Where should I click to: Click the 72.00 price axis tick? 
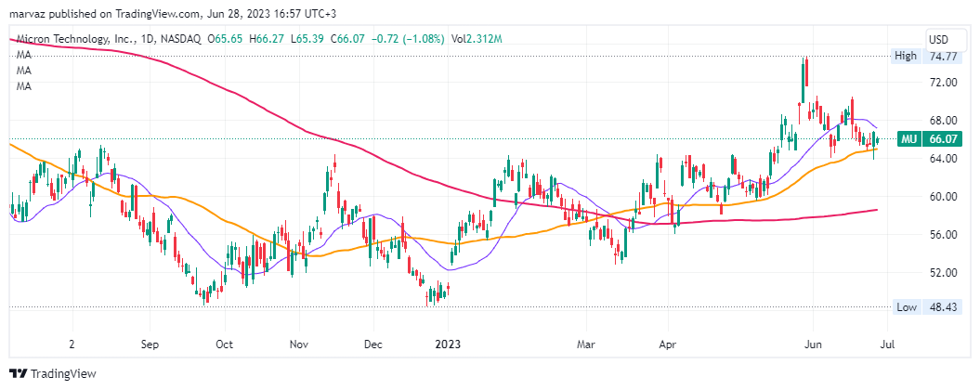(943, 82)
